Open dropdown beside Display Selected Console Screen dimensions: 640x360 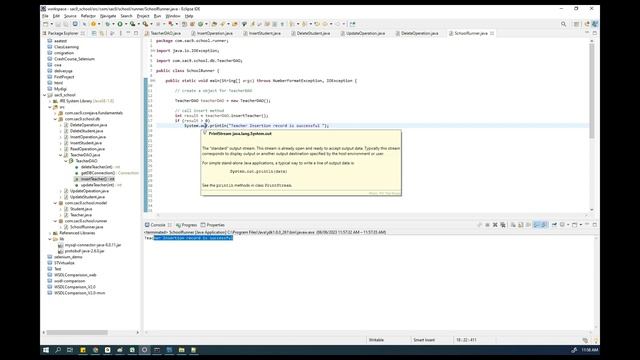click(568, 224)
